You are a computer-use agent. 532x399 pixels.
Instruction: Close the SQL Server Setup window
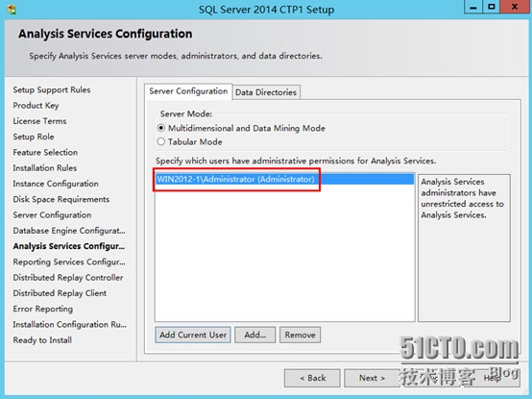click(515, 7)
